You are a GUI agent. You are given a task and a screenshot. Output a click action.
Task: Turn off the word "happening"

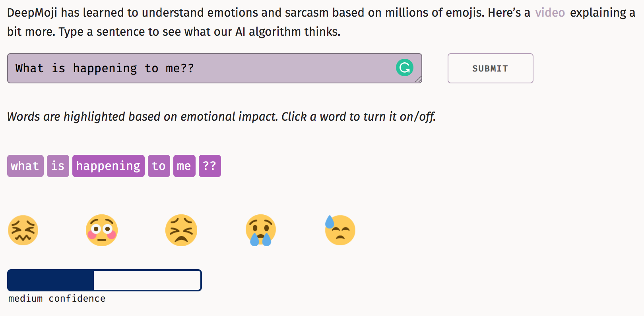[109, 166]
